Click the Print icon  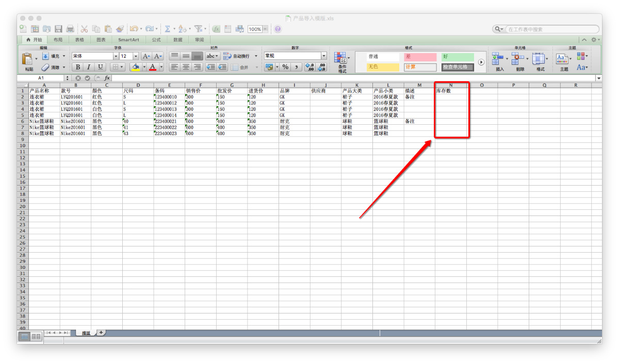click(x=70, y=29)
